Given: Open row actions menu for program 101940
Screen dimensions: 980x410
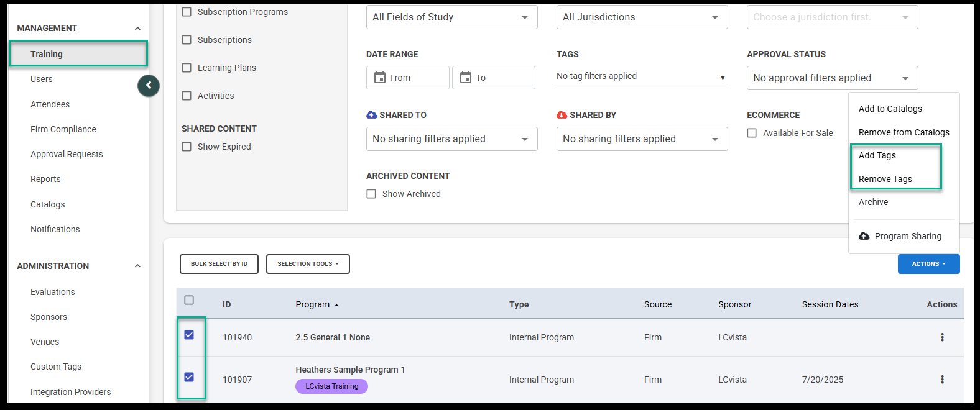Looking at the screenshot, I should point(942,337).
